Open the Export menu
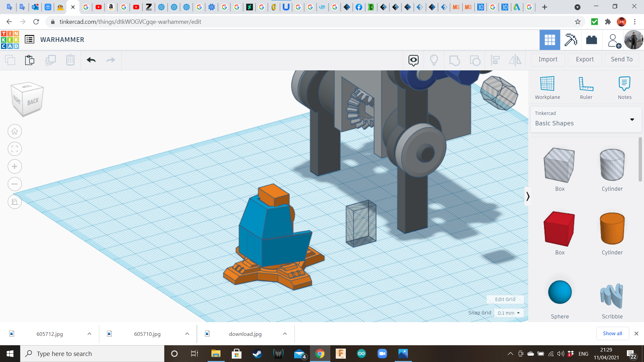Viewport: 644px width, 362px height. [585, 59]
